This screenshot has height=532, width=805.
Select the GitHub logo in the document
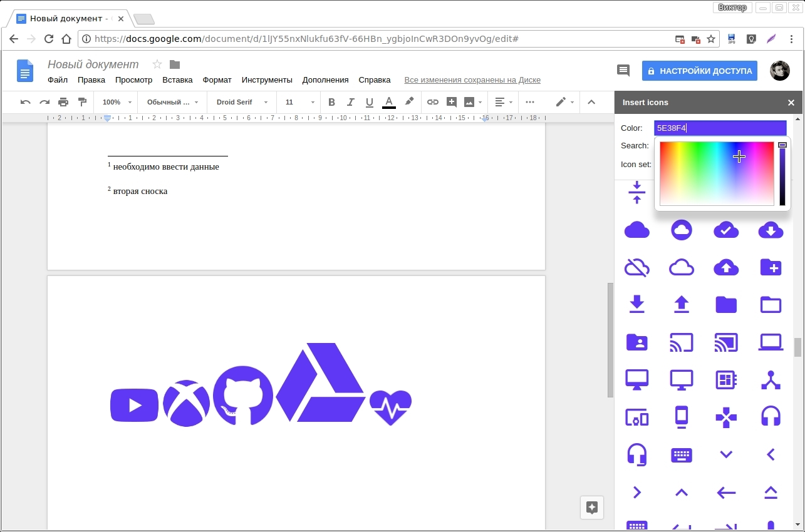point(243,396)
